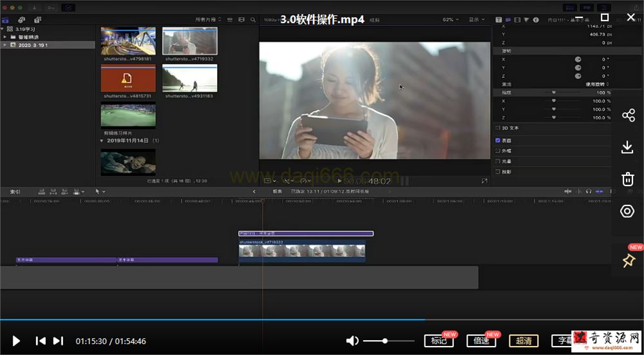Open the player hexagon settings icon
Viewport: 644px width, 355px height.
627,211
